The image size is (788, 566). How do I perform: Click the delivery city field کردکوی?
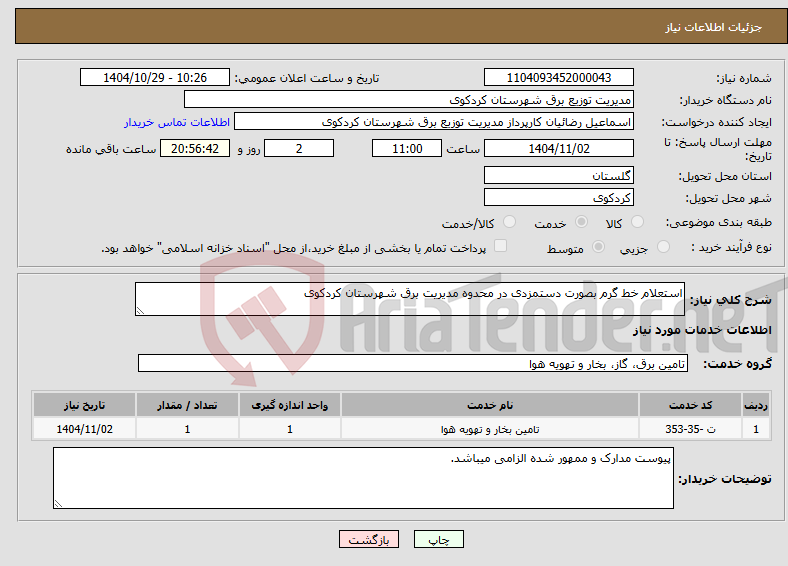(558, 197)
